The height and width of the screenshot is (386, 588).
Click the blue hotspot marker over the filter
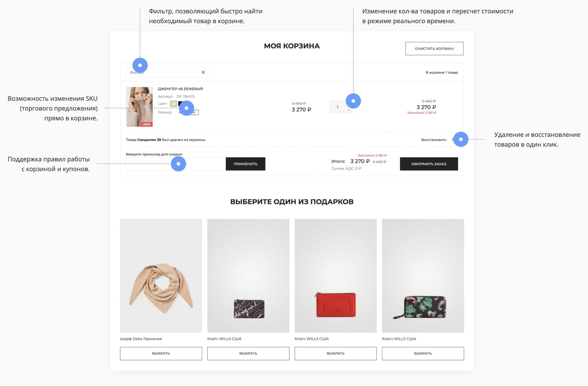coord(140,65)
